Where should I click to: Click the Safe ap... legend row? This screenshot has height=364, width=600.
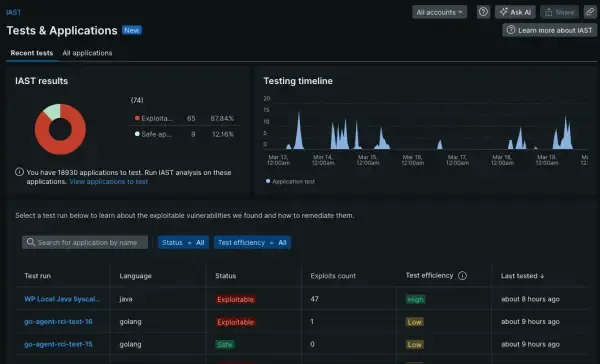184,134
